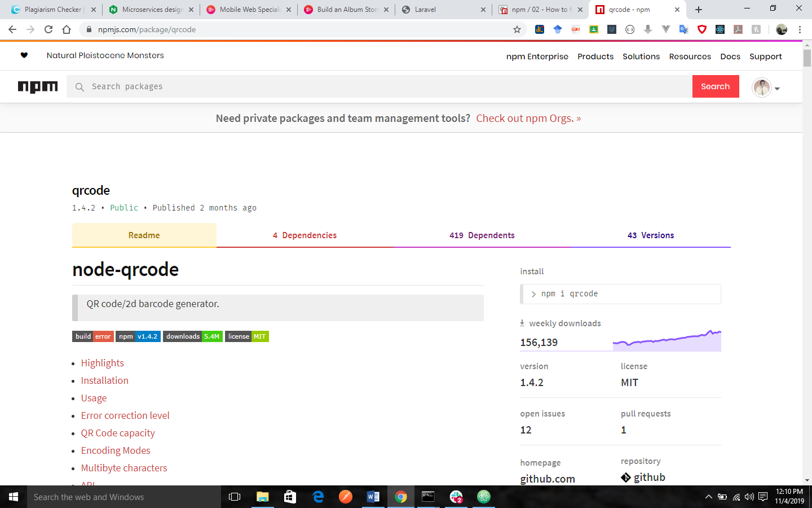The width and height of the screenshot is (812, 508).
Task: Go back to the previous page
Action: [x=12, y=29]
